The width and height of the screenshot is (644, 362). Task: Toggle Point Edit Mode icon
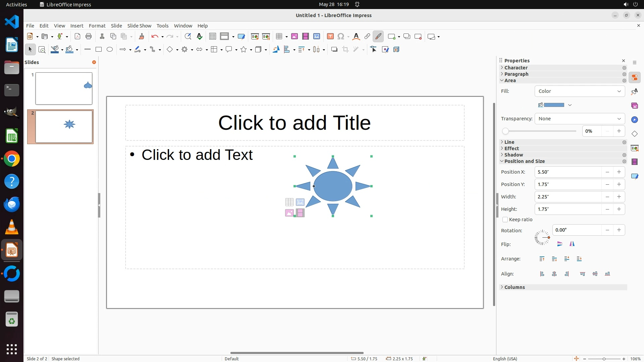pos(374,50)
